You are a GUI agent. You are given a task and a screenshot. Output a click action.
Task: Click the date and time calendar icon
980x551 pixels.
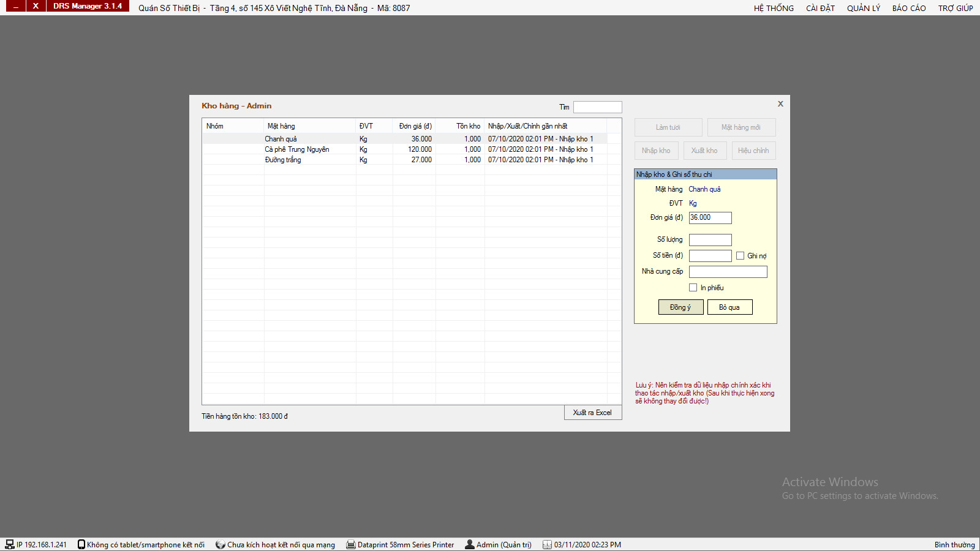coord(547,545)
